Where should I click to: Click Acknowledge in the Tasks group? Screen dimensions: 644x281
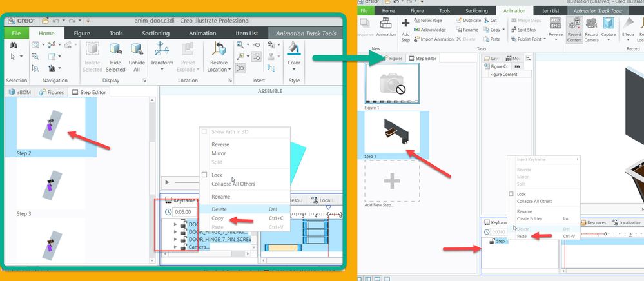429,30
